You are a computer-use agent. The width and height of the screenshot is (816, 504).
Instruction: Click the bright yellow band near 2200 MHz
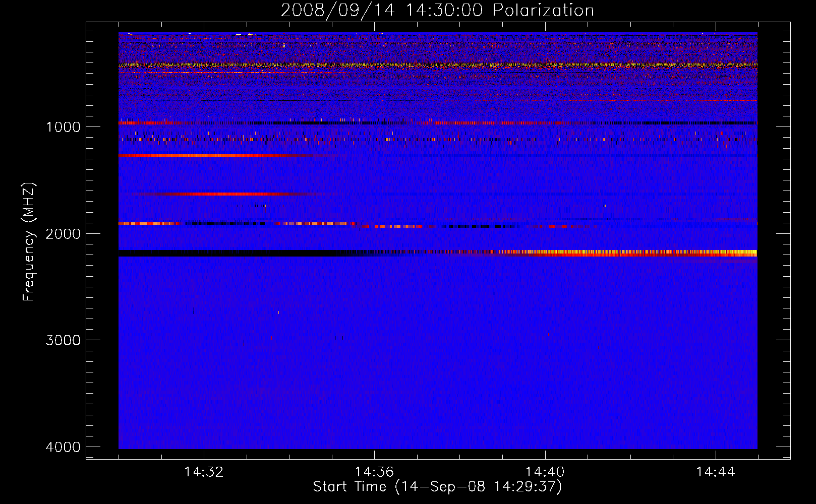(656, 252)
